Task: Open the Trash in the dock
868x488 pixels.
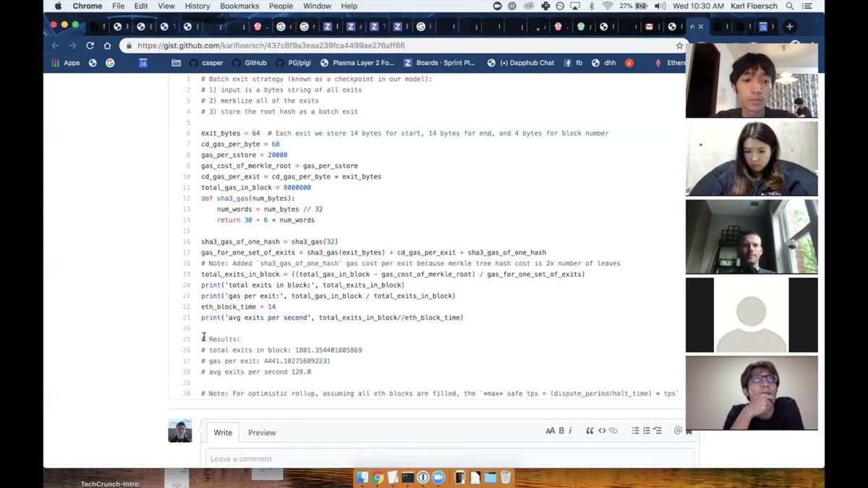Action: [x=506, y=477]
